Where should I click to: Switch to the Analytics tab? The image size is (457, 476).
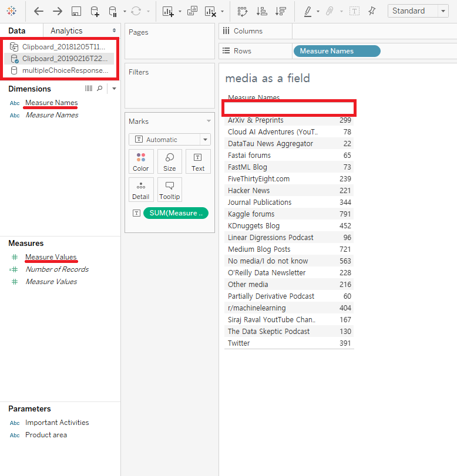tap(66, 31)
